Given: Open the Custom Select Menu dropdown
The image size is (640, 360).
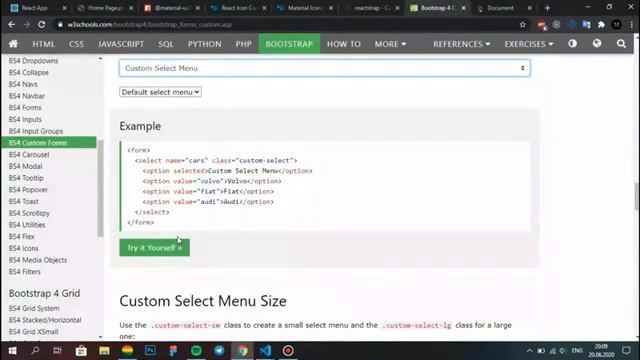Looking at the screenshot, I should (324, 68).
